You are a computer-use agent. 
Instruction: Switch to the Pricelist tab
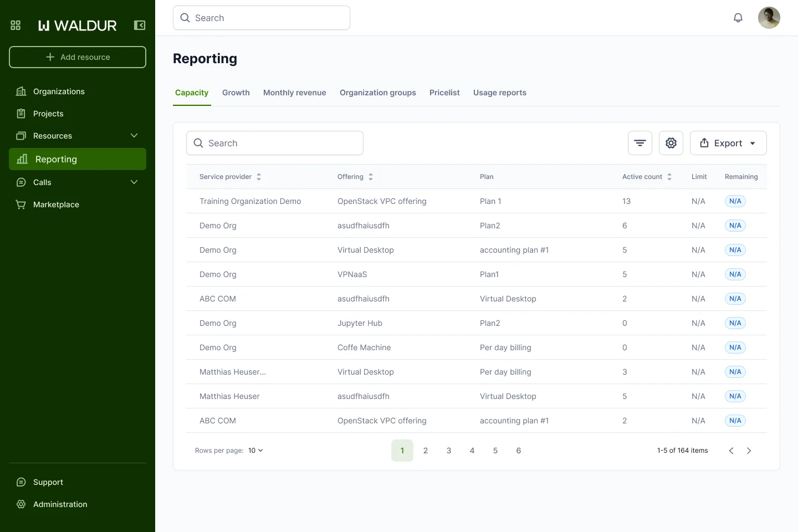(444, 93)
